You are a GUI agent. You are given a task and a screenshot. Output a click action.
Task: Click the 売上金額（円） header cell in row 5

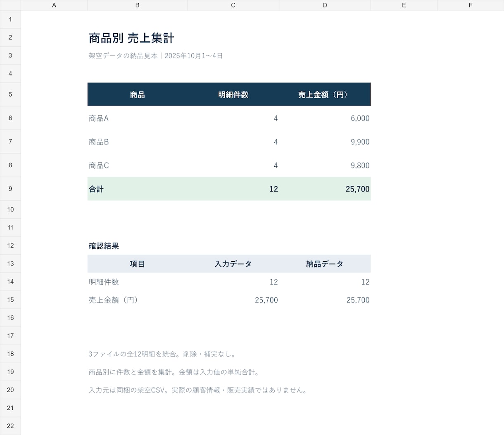coord(325,95)
